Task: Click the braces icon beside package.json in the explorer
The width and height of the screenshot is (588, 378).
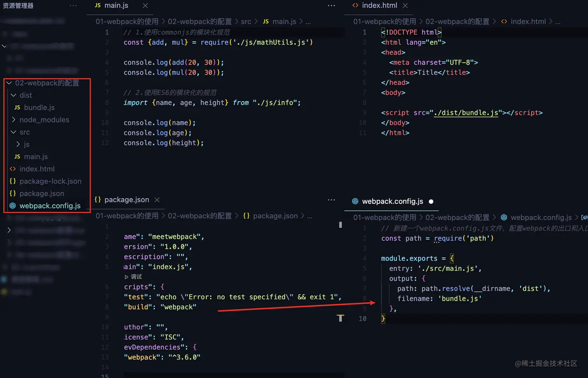Action: [x=13, y=193]
